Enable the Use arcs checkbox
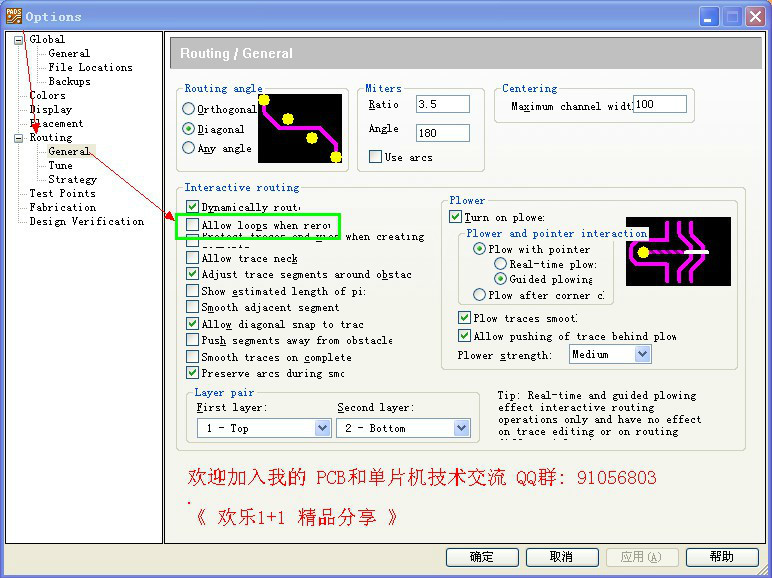Image resolution: width=772 pixels, height=578 pixels. coord(375,157)
